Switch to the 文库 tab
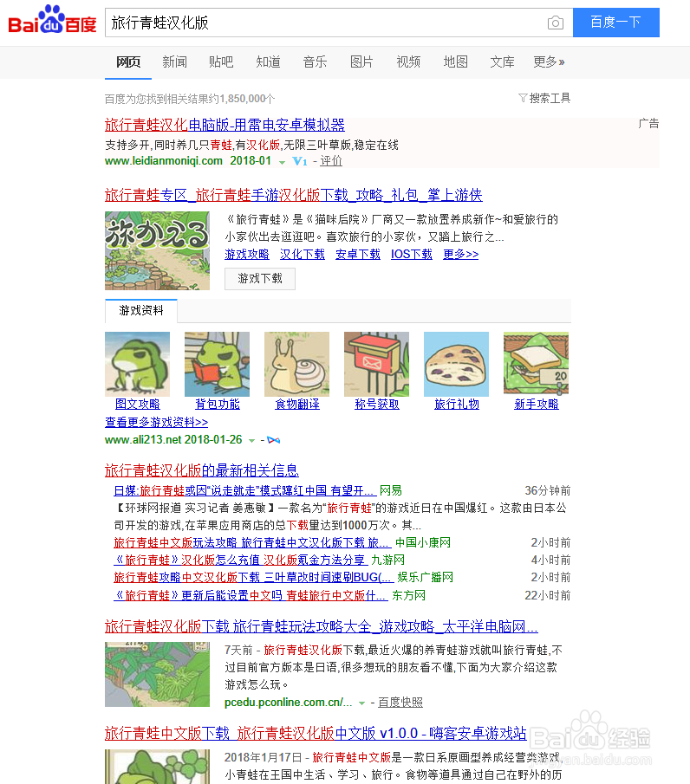The width and height of the screenshot is (690, 784). tap(502, 62)
